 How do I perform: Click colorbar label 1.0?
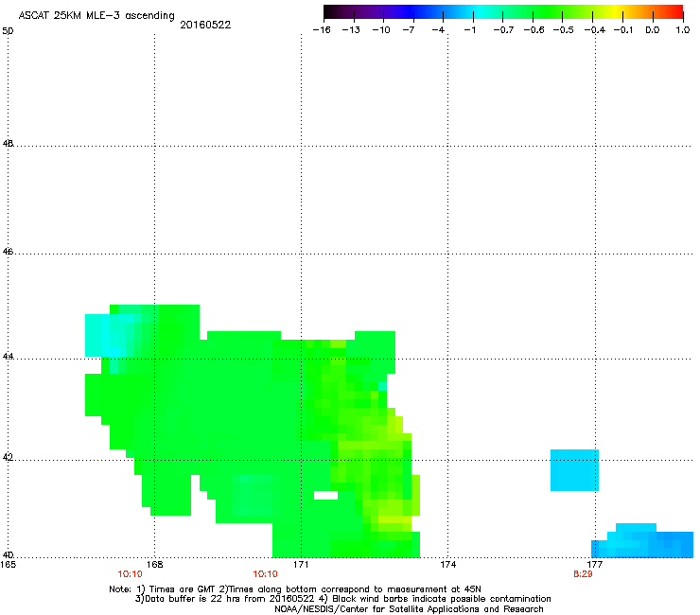[683, 30]
